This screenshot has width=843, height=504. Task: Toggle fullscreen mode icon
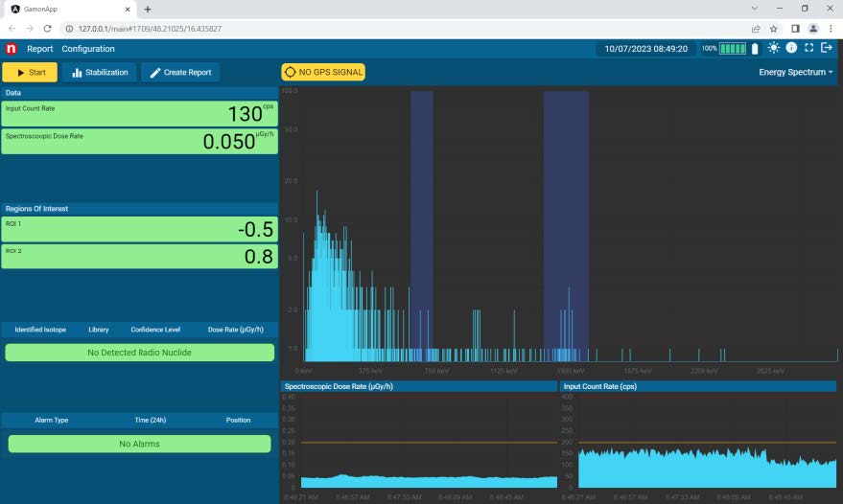808,48
